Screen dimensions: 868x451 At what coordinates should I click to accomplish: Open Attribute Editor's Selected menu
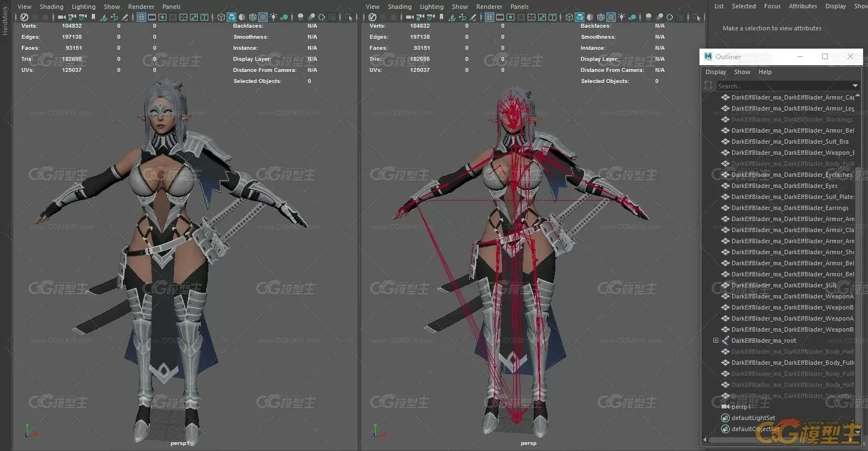coord(744,6)
